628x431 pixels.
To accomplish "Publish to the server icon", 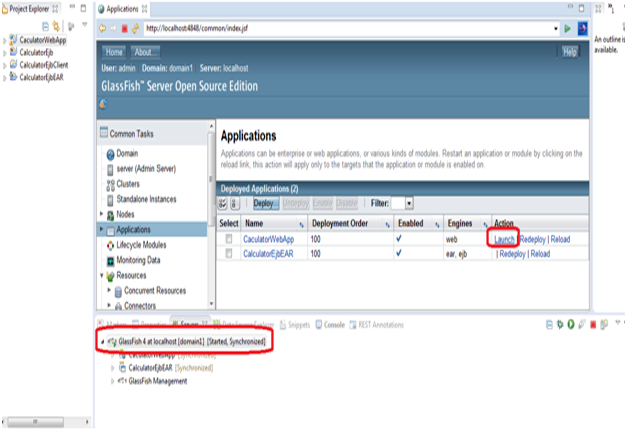I will tap(604, 324).
